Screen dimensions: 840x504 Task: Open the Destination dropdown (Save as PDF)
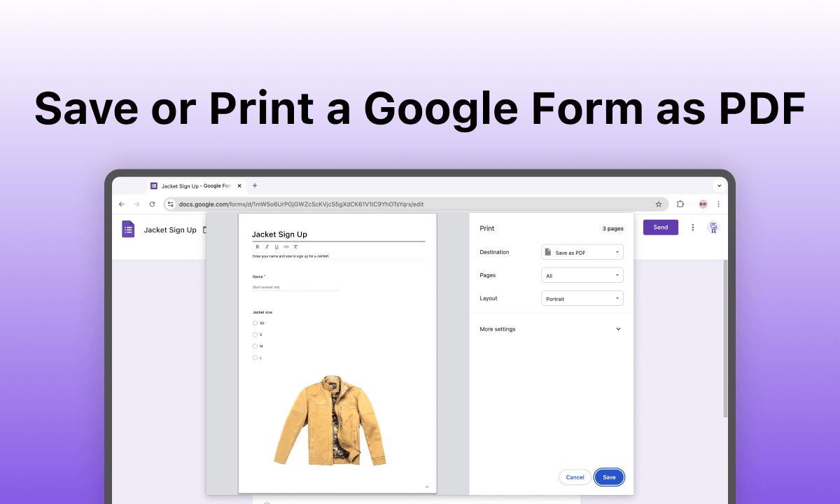582,252
